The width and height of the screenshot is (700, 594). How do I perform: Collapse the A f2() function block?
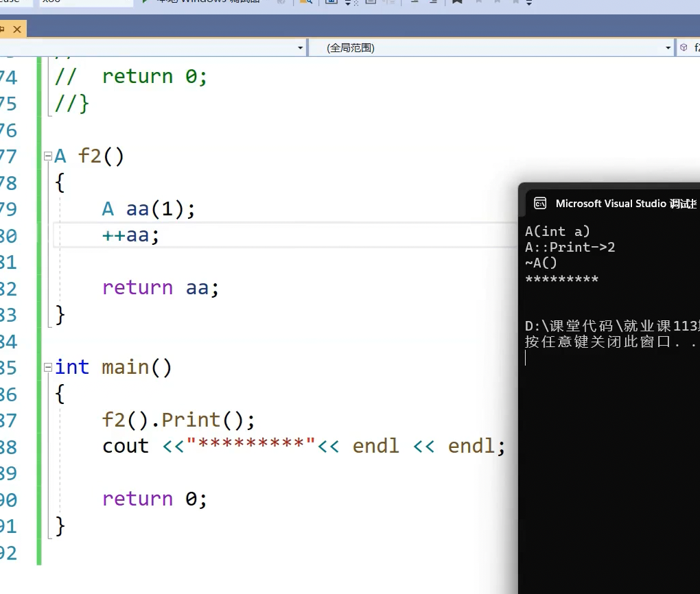point(48,156)
